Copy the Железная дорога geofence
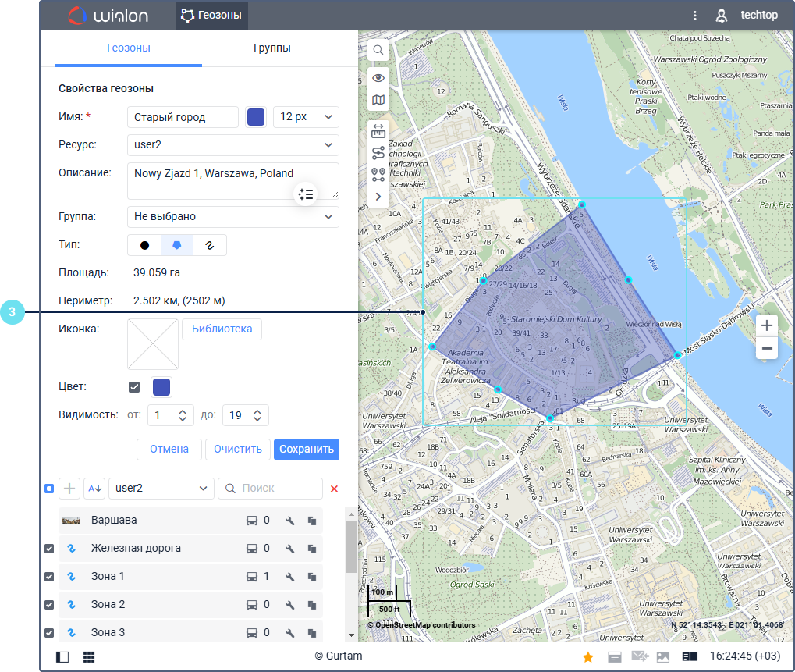This screenshot has width=795, height=672. tap(312, 549)
